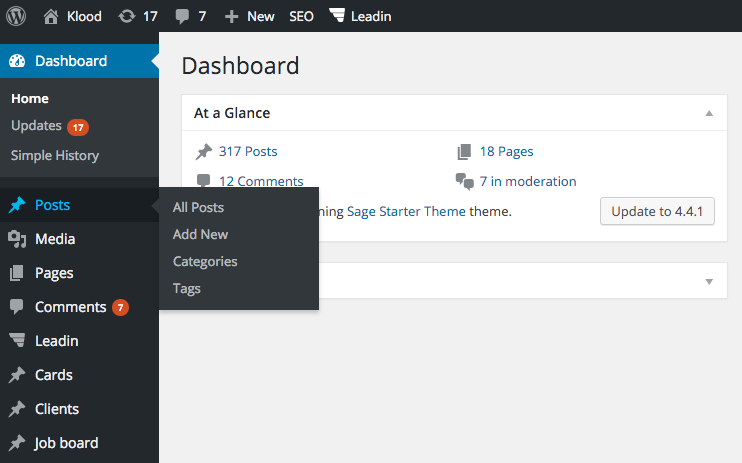Open the New content dropdown
This screenshot has width=742, height=463.
pos(250,16)
